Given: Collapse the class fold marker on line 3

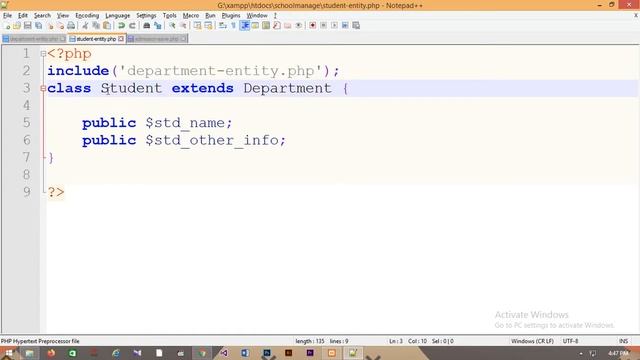Looking at the screenshot, I should 43,88.
